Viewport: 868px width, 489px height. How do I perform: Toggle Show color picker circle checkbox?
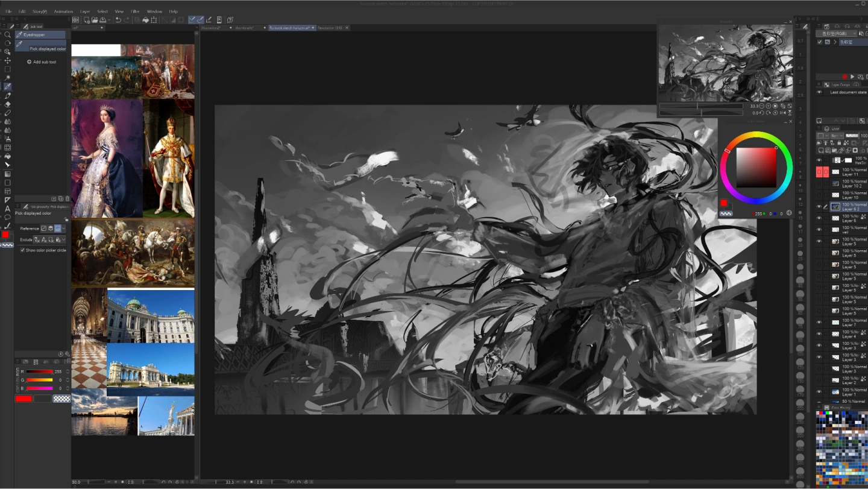[x=22, y=250]
